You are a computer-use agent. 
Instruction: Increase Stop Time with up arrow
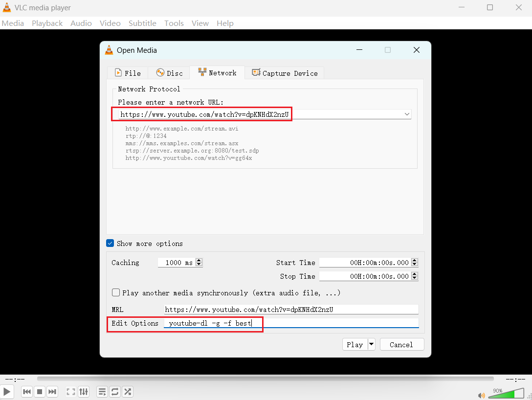point(415,274)
